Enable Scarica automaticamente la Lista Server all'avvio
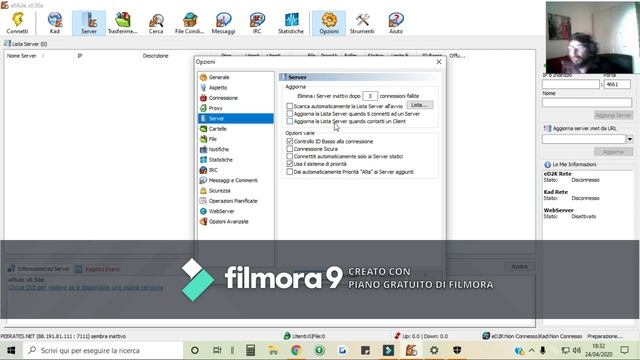The image size is (640, 360). point(290,106)
